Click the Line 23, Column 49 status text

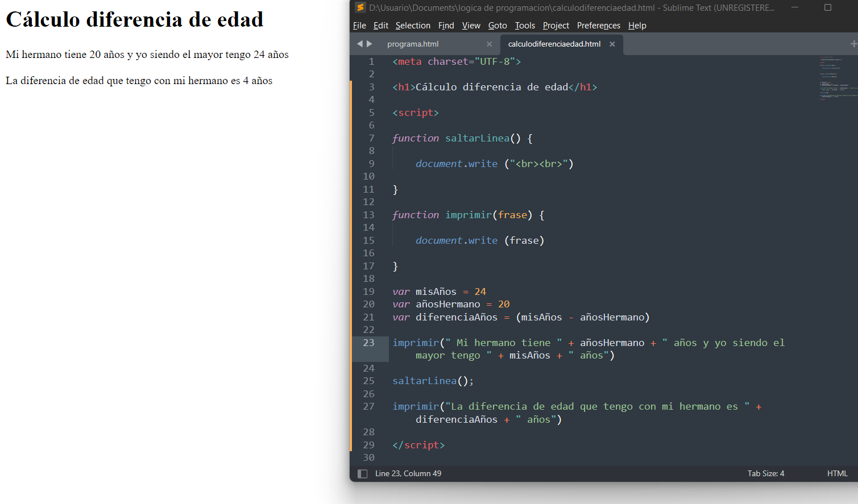click(x=408, y=473)
